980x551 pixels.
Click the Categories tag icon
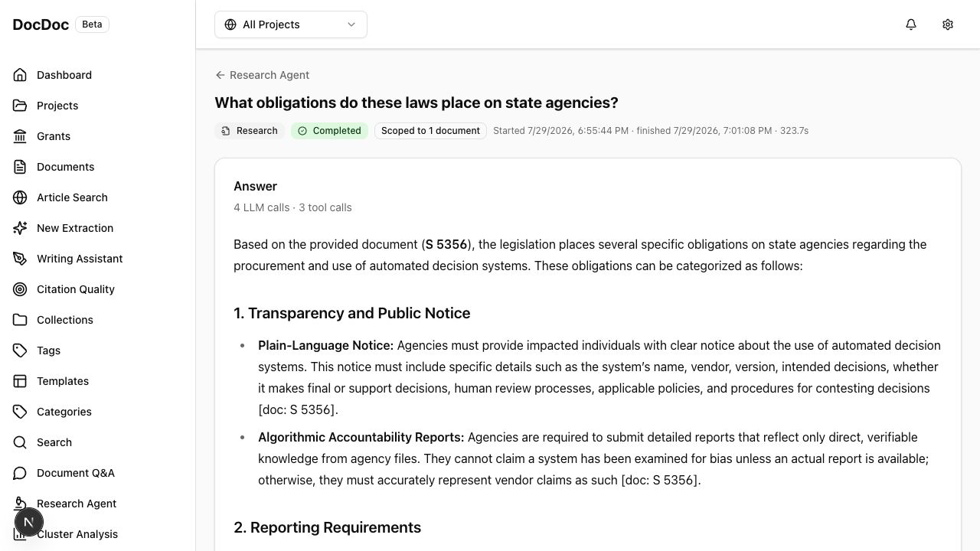pyautogui.click(x=20, y=412)
